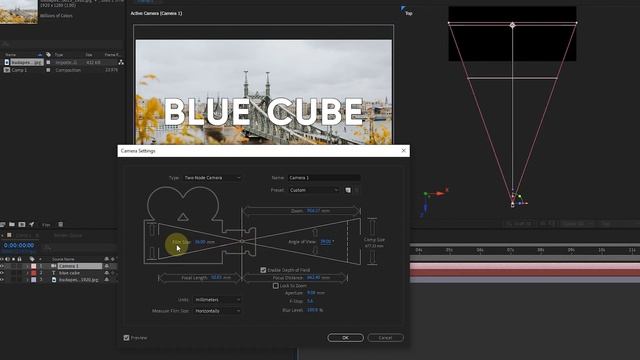The image size is (640, 360).
Task: Toggle blue cube layer shy switch
Action: tap(107, 273)
